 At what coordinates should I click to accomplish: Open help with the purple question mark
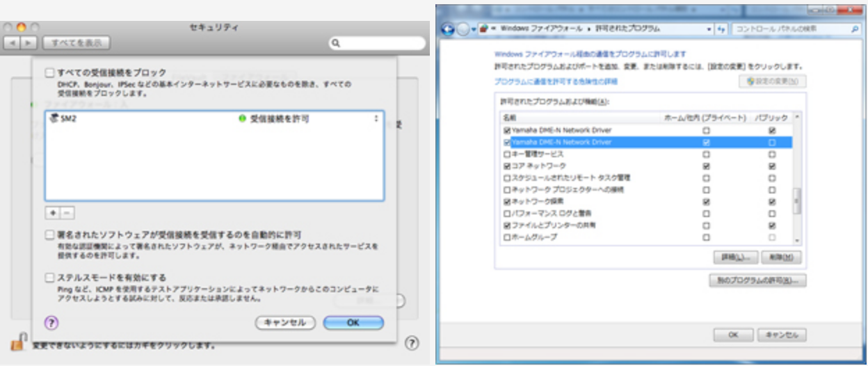click(51, 322)
